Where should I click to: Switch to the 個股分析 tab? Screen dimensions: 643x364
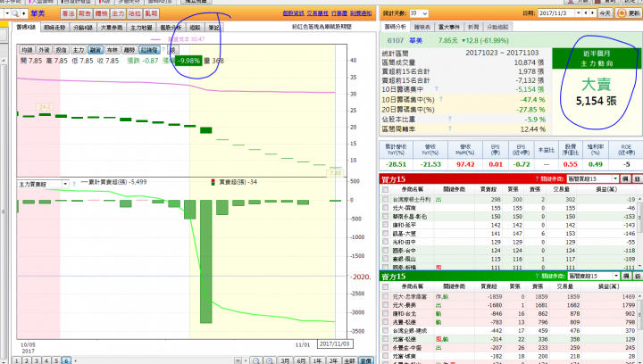tap(171, 28)
